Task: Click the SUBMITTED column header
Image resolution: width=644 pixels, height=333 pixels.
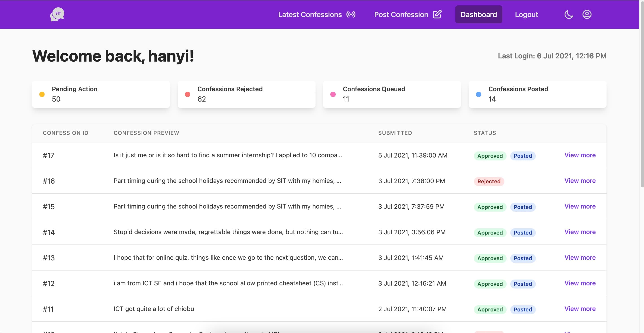Action: (395, 133)
